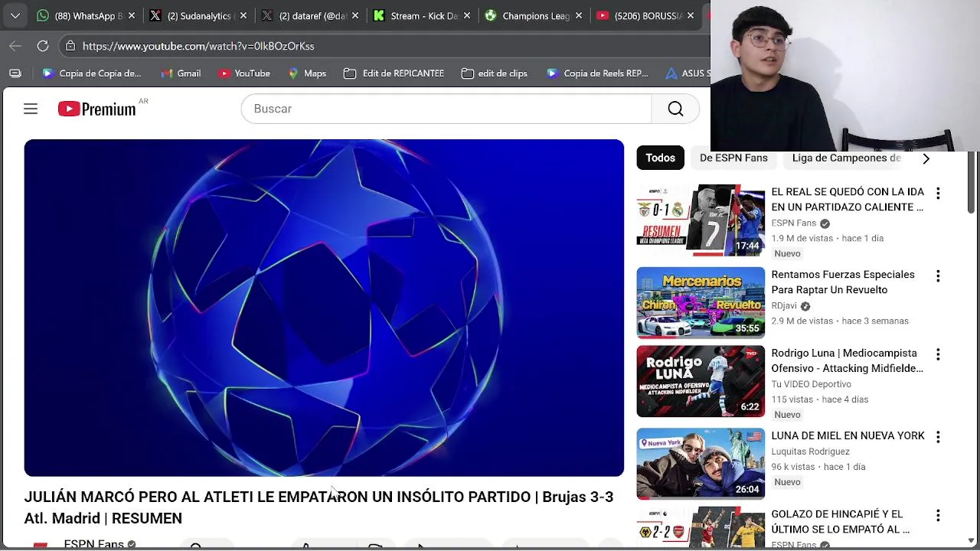Image resolution: width=980 pixels, height=551 pixels.
Task: Open ESPN Fans channel under video title
Action: tap(93, 543)
